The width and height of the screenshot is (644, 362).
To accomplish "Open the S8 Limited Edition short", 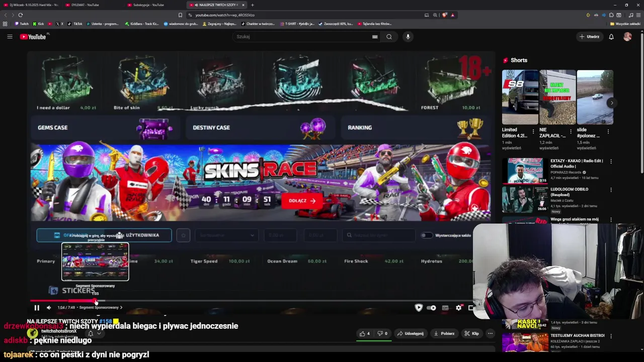I will 520,97.
